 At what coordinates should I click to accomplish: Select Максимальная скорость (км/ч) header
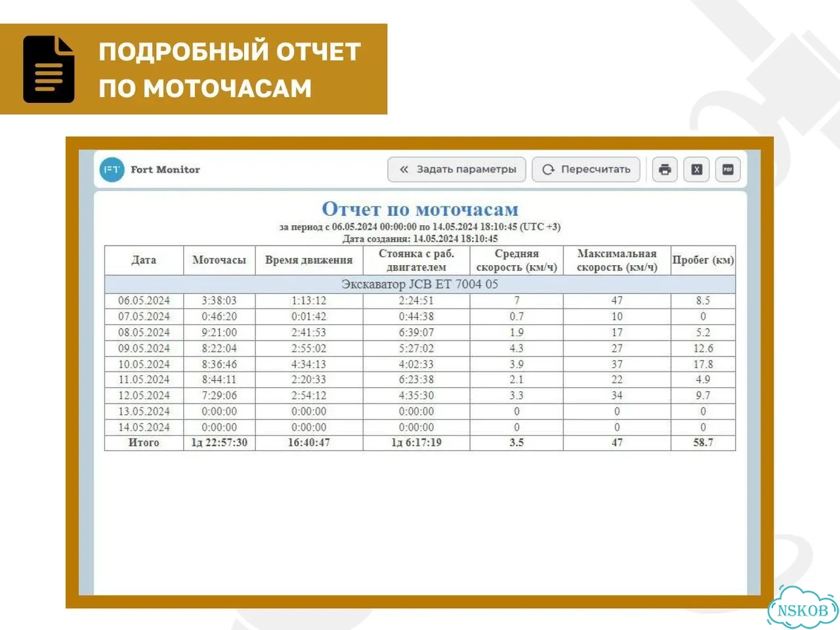click(x=617, y=260)
